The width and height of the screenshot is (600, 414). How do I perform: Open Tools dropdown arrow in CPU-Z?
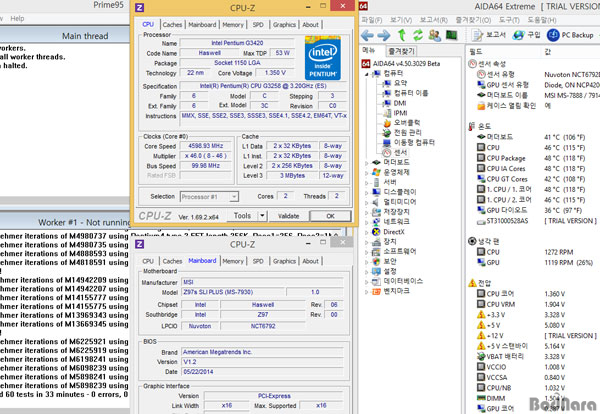[262, 216]
